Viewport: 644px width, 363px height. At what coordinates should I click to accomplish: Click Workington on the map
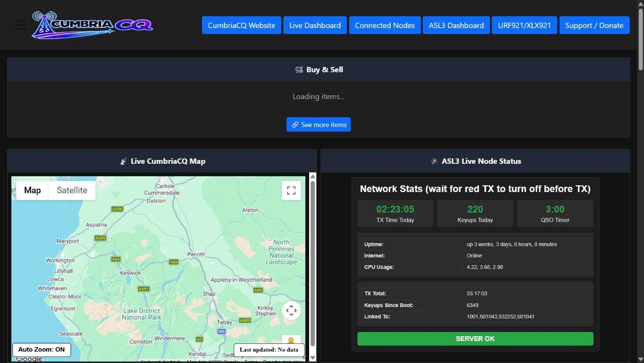[x=60, y=260]
